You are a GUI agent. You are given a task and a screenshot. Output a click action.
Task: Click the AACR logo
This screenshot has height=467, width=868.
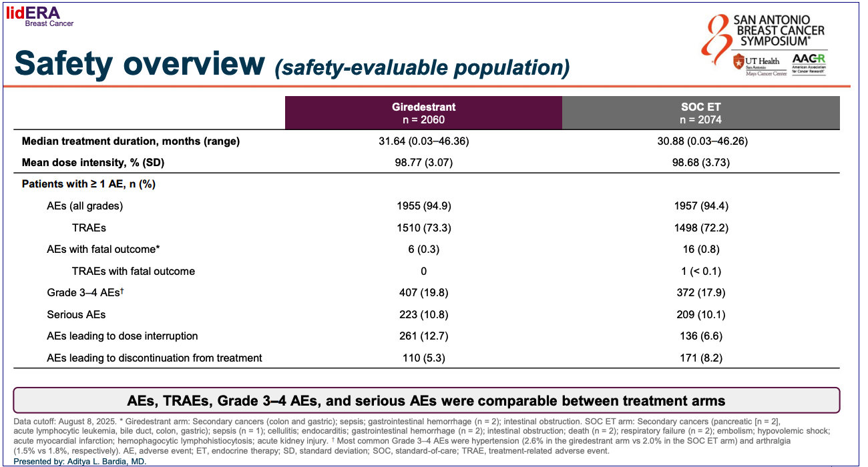809,63
